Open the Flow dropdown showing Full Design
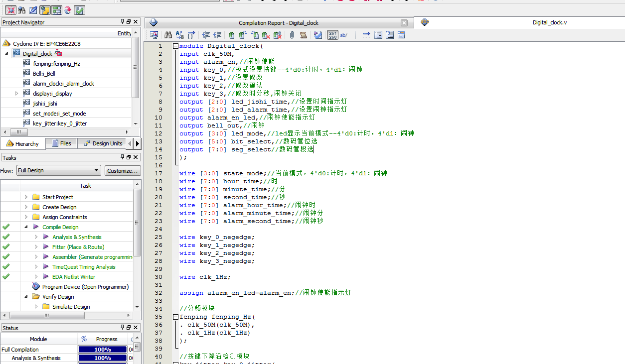Screen dimensions: 625x364 pos(58,170)
